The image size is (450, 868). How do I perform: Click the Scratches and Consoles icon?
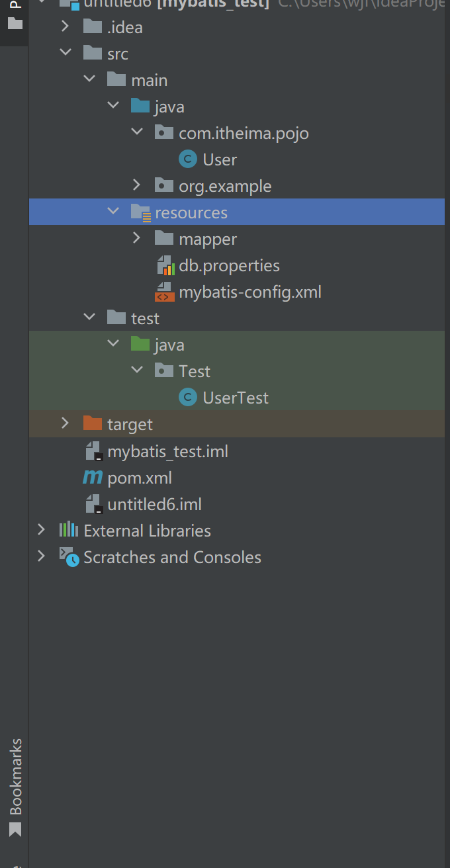click(69, 556)
